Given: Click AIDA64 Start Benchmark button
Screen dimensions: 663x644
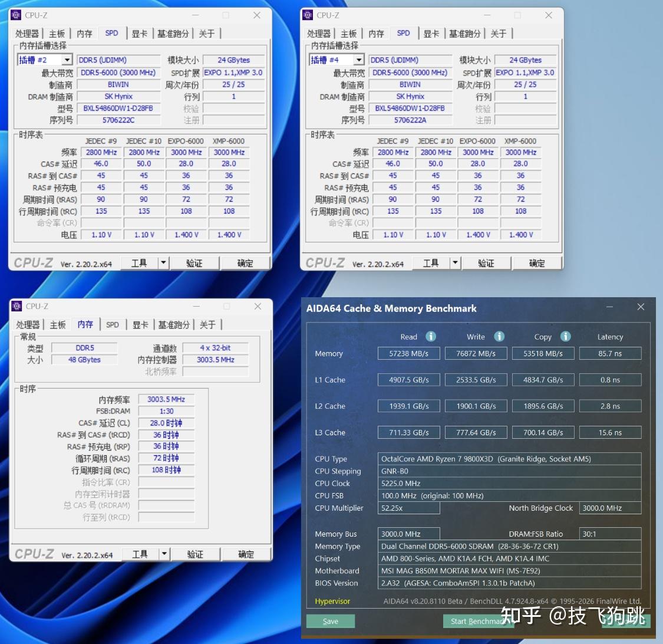Looking at the screenshot, I should click(x=478, y=621).
